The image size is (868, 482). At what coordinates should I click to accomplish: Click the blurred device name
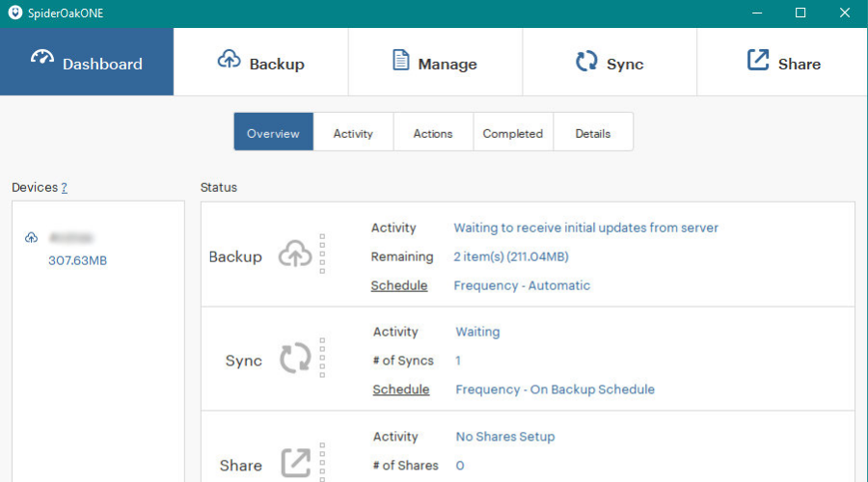pyautogui.click(x=70, y=238)
